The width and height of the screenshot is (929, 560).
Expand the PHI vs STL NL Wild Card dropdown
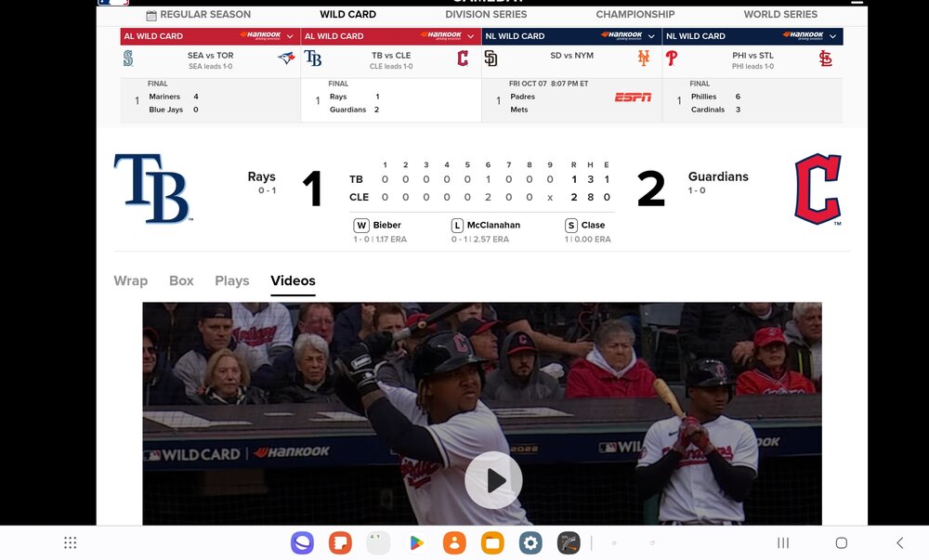tap(832, 36)
